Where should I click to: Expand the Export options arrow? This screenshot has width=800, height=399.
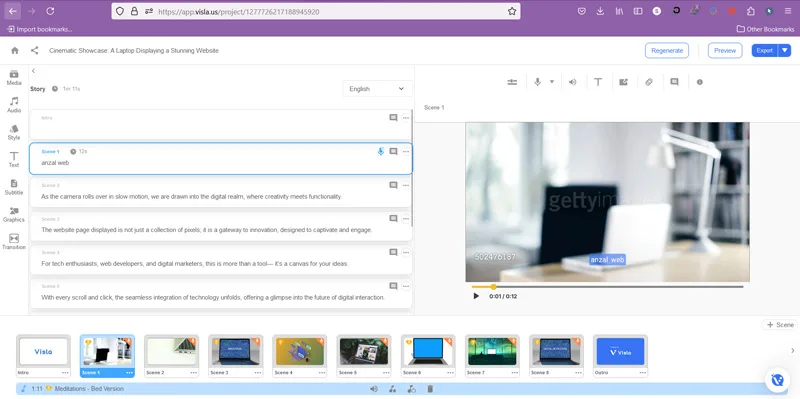click(x=785, y=50)
